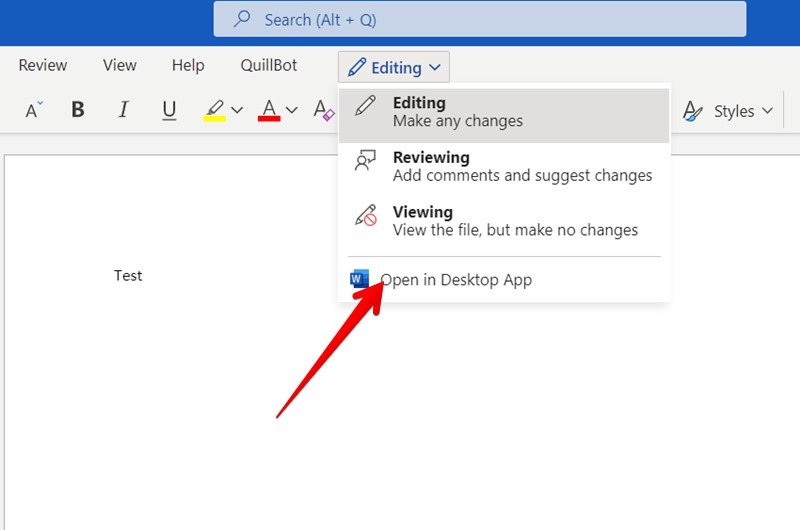Open the Help tab
This screenshot has width=800, height=530.
(188, 65)
